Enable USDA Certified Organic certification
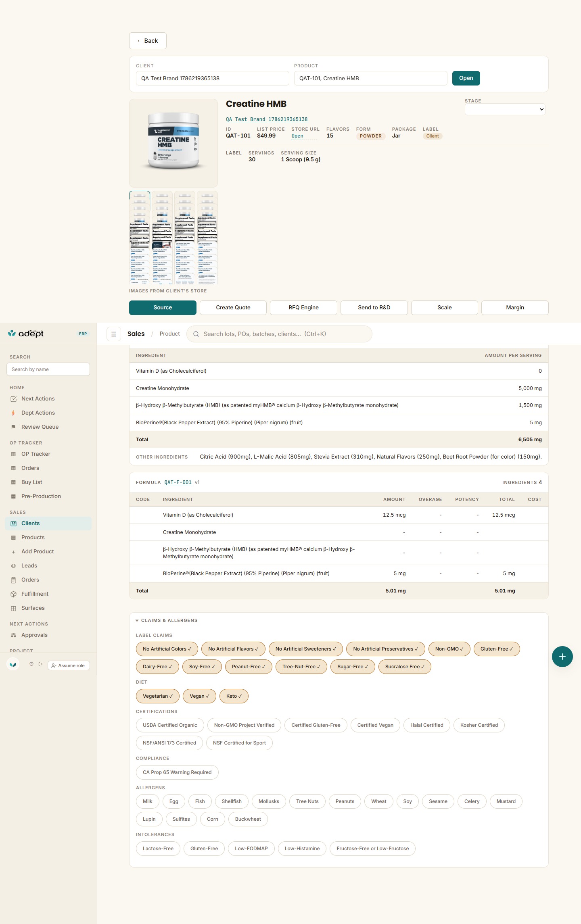This screenshot has width=581, height=924. [170, 725]
